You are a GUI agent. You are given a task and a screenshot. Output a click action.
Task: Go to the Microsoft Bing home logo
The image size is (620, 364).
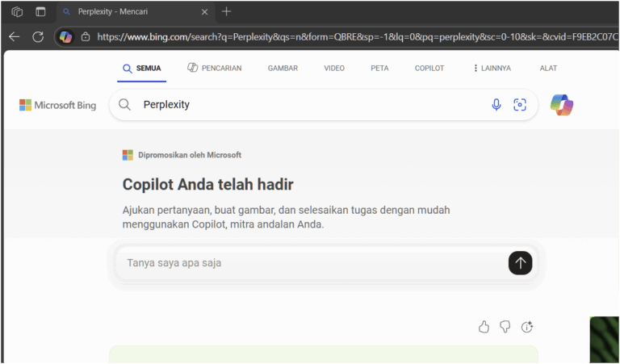[58, 105]
